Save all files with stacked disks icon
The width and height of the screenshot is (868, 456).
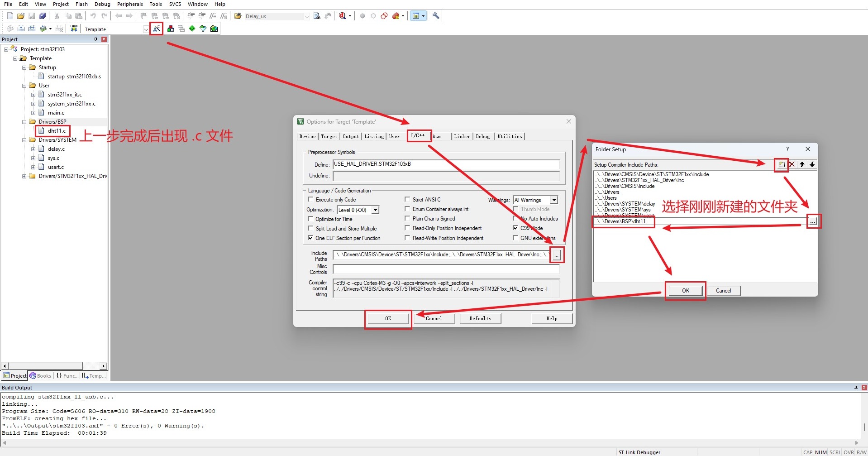pyautogui.click(x=43, y=16)
